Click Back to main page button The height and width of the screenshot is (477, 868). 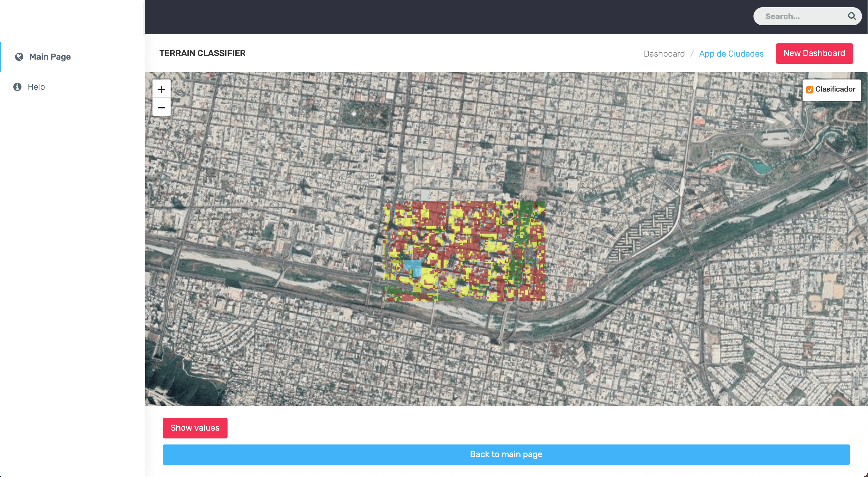506,454
